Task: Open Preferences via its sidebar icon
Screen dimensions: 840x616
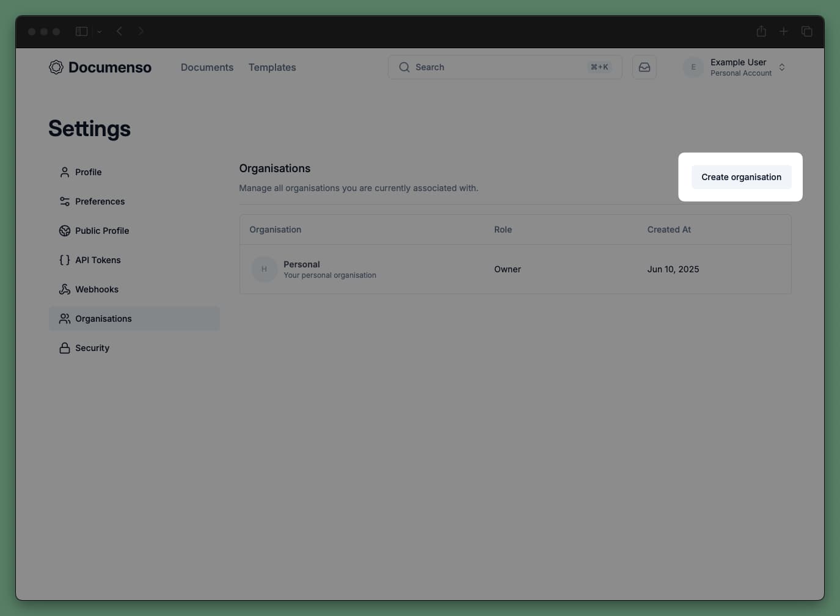Action: coord(64,201)
